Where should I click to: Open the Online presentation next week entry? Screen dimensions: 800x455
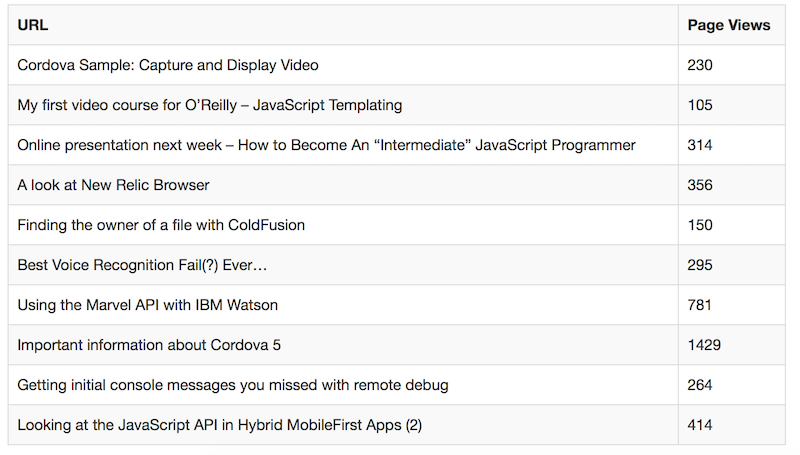[x=327, y=145]
